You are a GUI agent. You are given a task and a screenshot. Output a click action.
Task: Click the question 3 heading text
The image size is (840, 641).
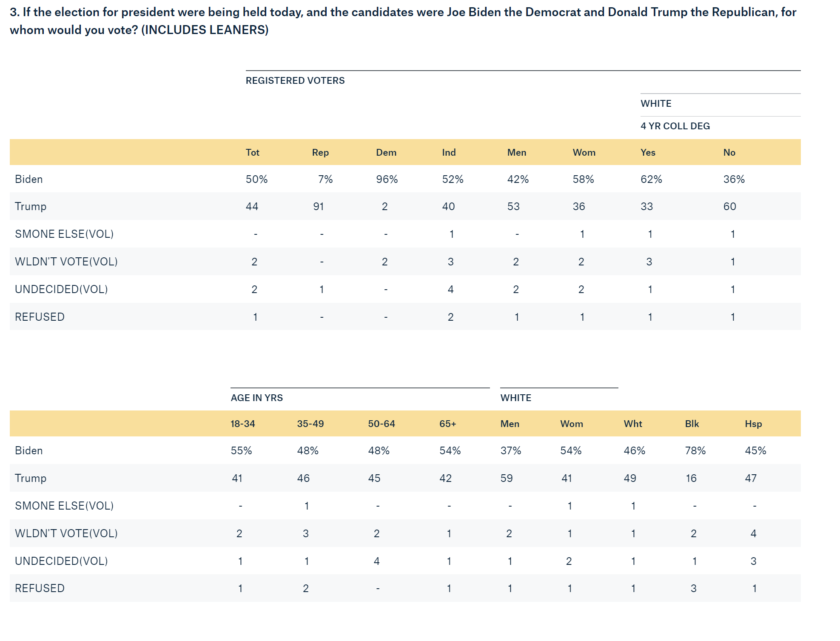pos(403,21)
